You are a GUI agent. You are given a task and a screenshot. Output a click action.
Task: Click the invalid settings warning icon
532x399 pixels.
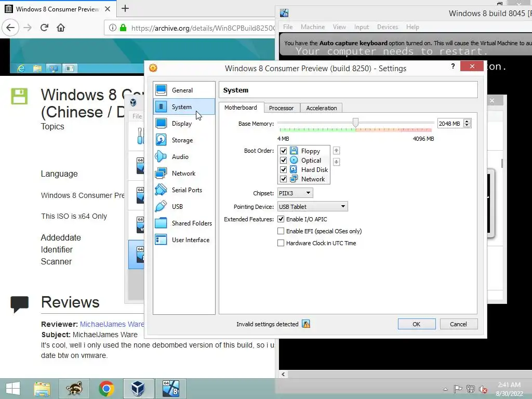[306, 324]
